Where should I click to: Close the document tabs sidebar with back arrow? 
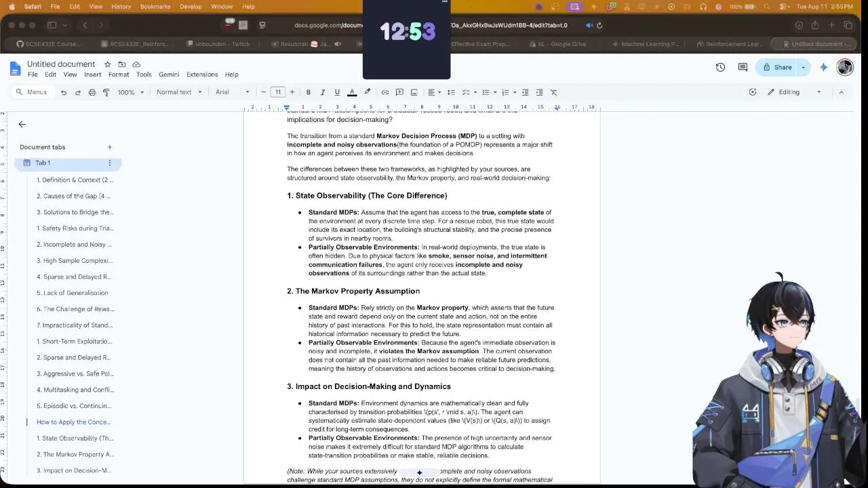coord(22,124)
